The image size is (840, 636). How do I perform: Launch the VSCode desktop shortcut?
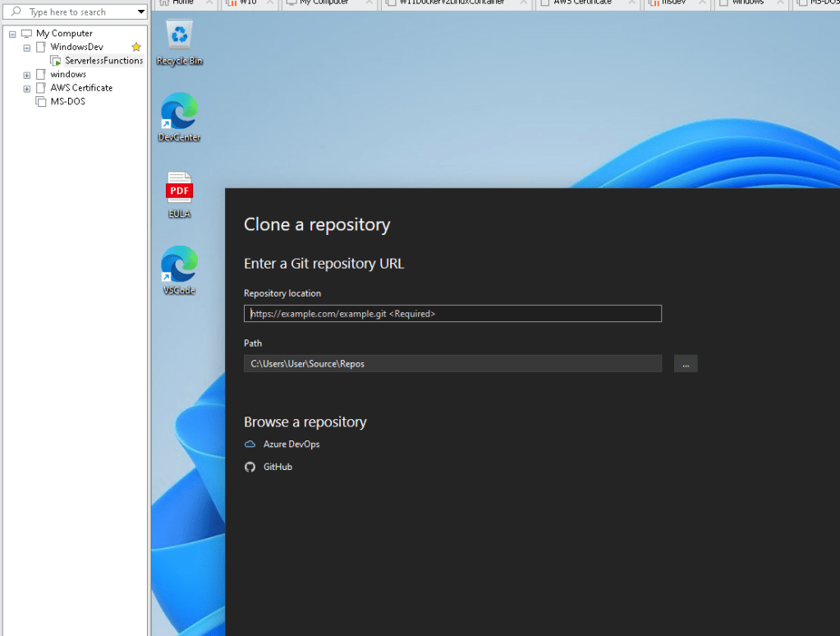(180, 270)
